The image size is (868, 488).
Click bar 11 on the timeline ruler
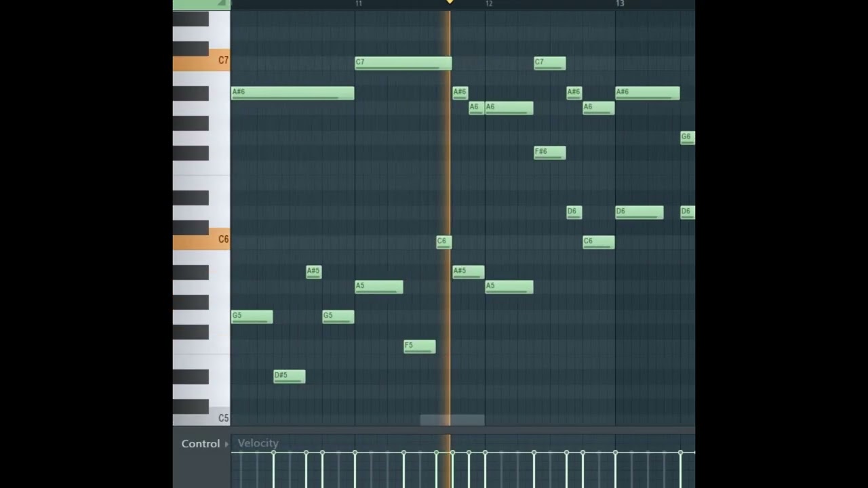359,4
